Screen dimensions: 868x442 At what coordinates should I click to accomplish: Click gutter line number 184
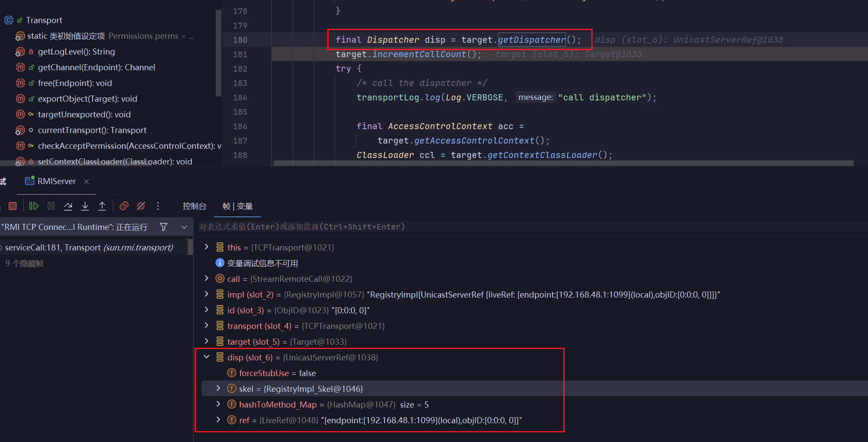(x=240, y=97)
